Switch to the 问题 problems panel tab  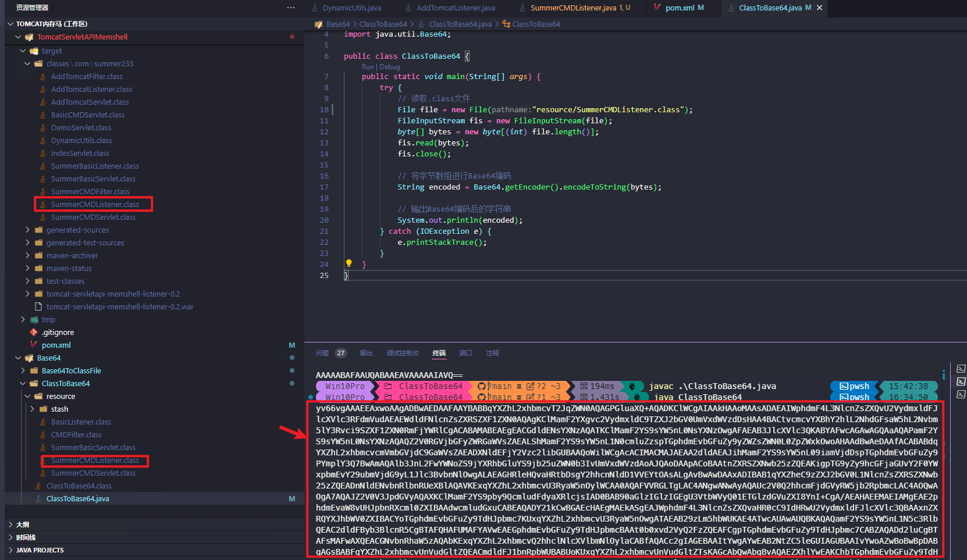click(x=322, y=353)
